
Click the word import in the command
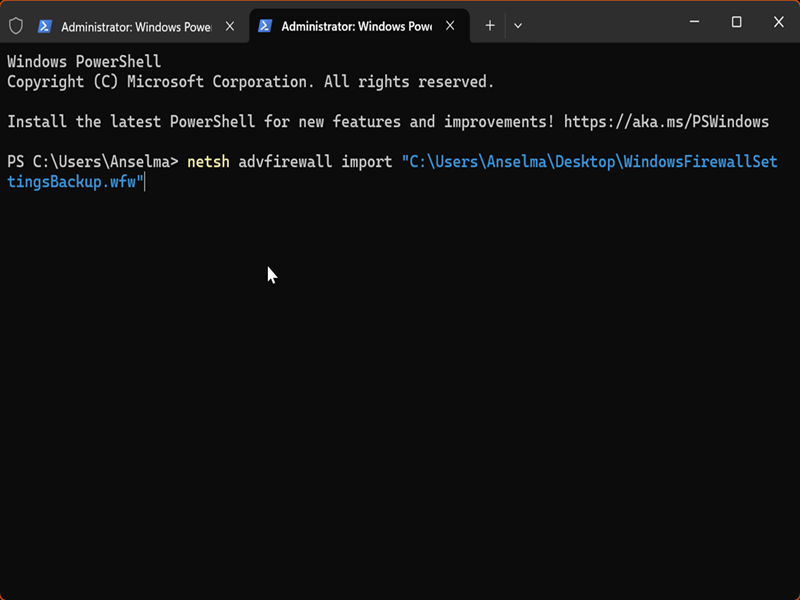tap(366, 162)
